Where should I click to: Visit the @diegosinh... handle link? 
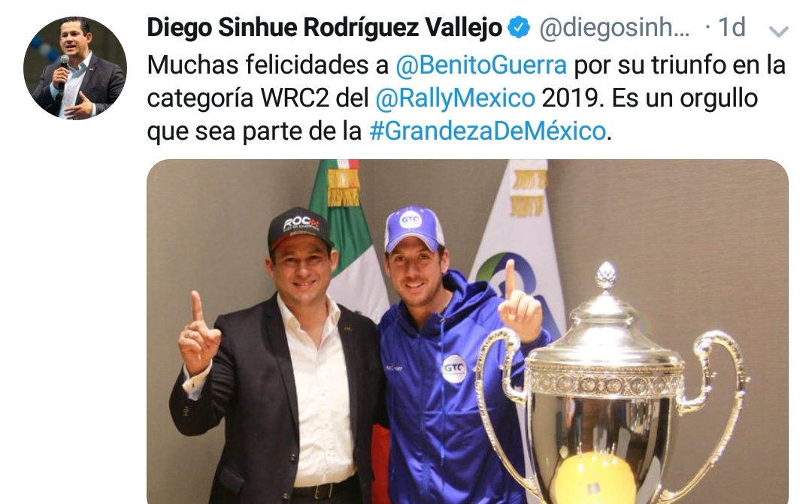click(615, 28)
